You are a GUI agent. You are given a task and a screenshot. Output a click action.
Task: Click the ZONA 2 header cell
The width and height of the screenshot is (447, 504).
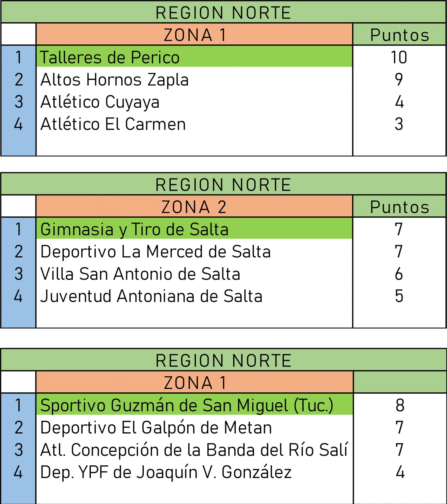pyautogui.click(x=194, y=207)
